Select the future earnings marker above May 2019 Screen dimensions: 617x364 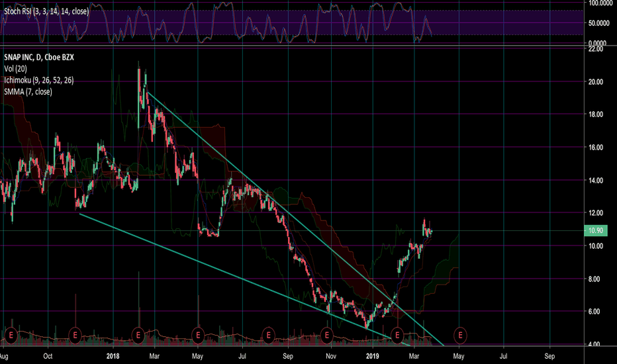[460, 336]
